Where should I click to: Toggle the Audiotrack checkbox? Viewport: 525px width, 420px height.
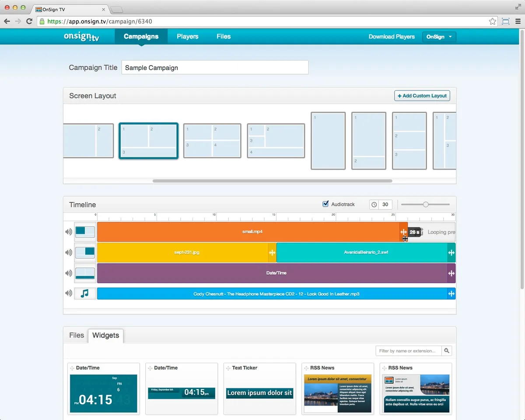(325, 204)
